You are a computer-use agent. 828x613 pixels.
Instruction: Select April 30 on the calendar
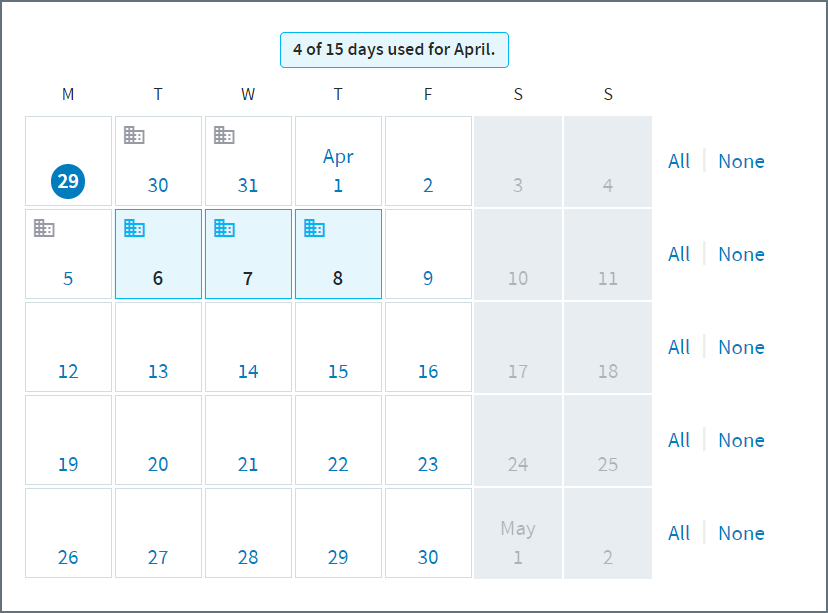tap(428, 533)
